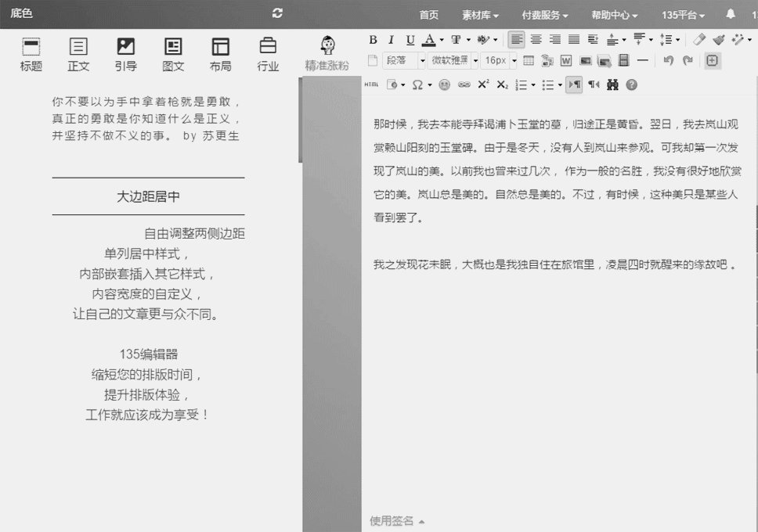Viewport: 758px width, 532px height.
Task: Apply superscript X² formatting
Action: coord(483,84)
